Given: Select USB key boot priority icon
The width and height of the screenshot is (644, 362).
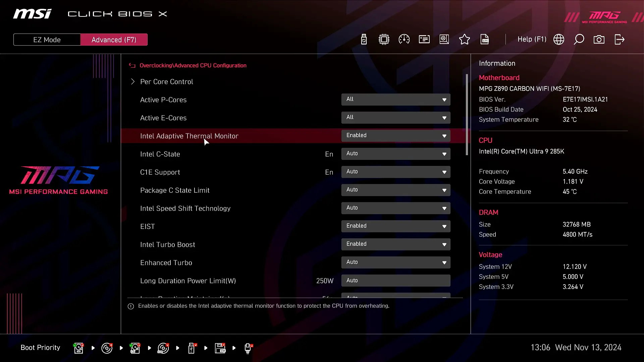Looking at the screenshot, I should tap(192, 348).
